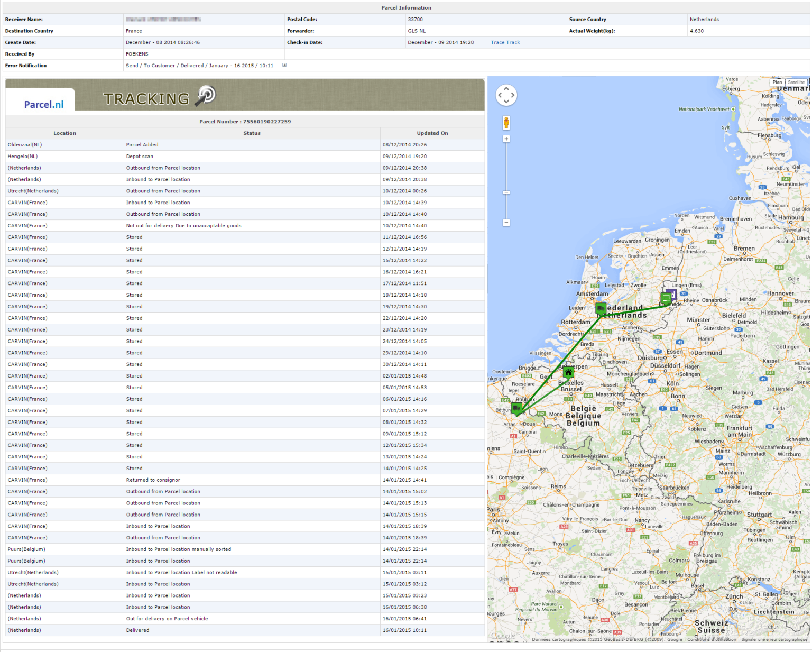Zoom out the map with minus button
Screen dimensions: 812x652
(506, 223)
